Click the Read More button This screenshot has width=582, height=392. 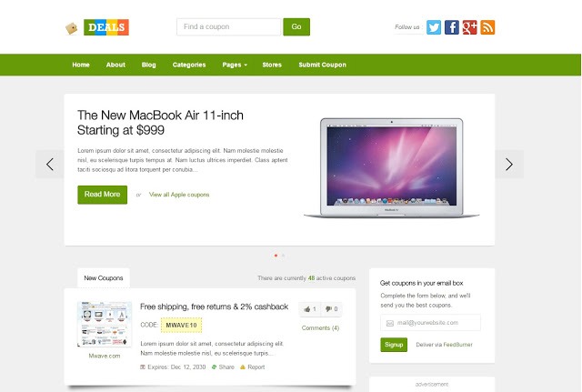(x=103, y=195)
